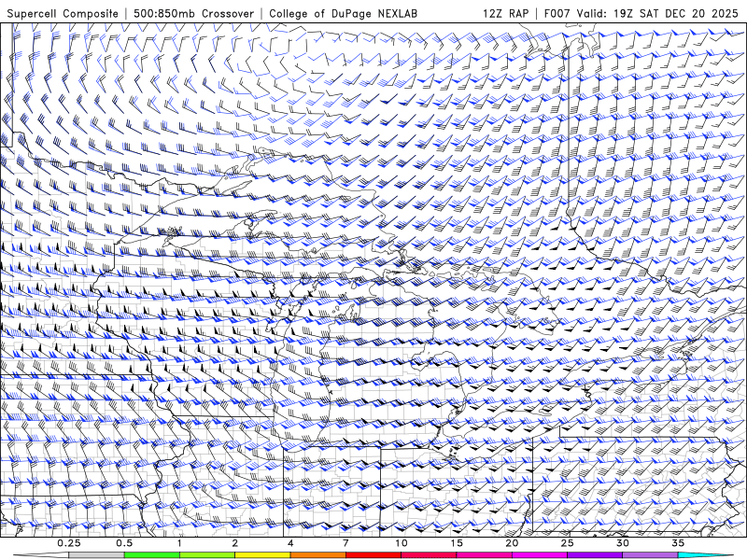Select the cyan legend swatch above 35
The height and width of the screenshot is (560, 747).
[x=705, y=555]
